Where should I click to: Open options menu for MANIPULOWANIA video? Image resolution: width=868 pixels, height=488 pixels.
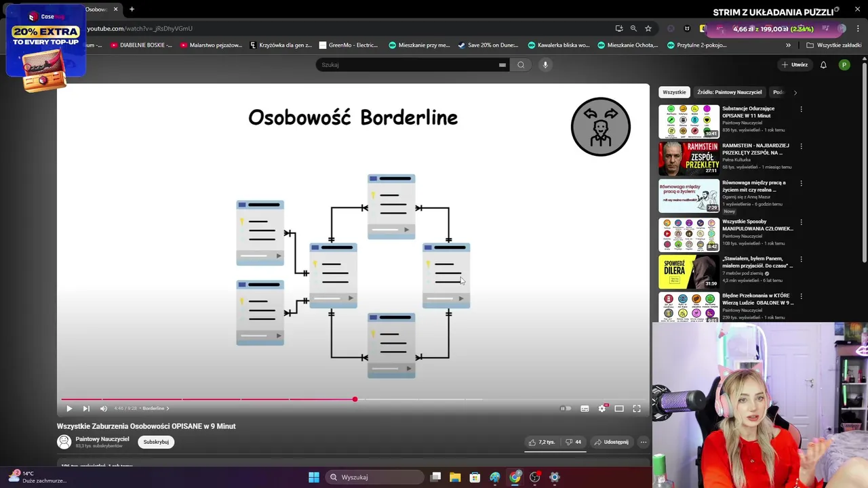click(x=801, y=222)
